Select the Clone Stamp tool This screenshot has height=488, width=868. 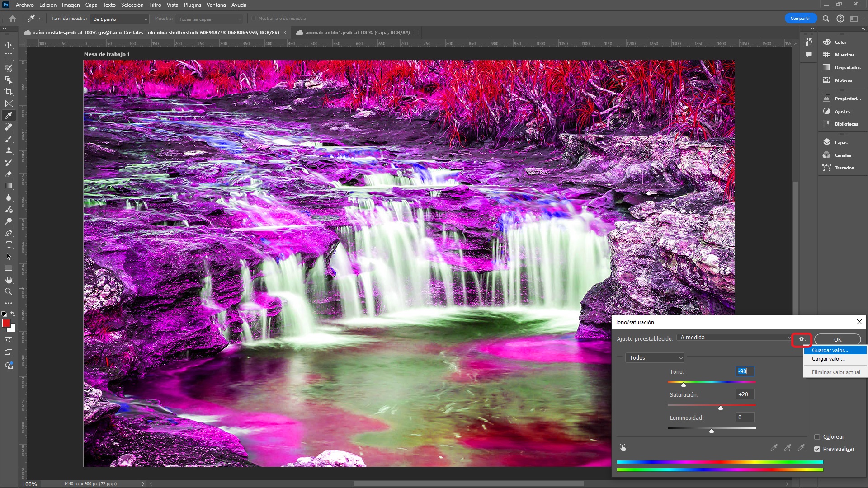(9, 150)
